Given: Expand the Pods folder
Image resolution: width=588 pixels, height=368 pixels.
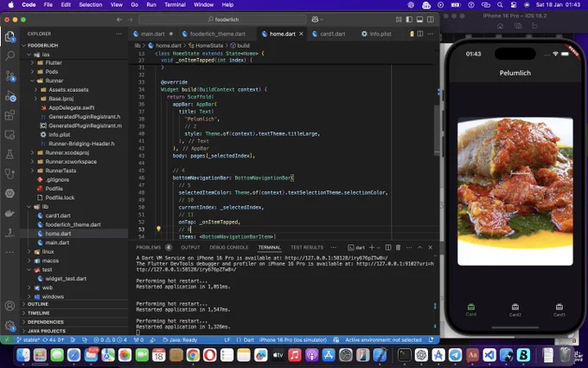Looking at the screenshot, I should click(x=33, y=72).
